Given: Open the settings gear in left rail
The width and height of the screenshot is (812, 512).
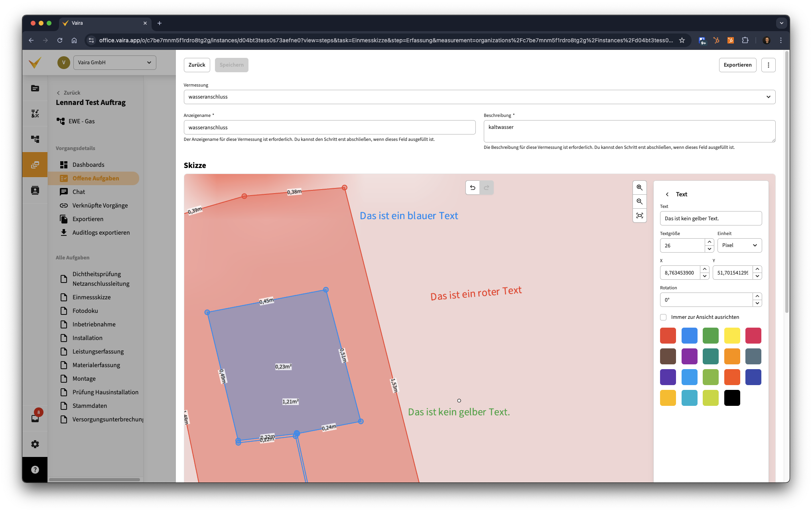Looking at the screenshot, I should (35, 444).
